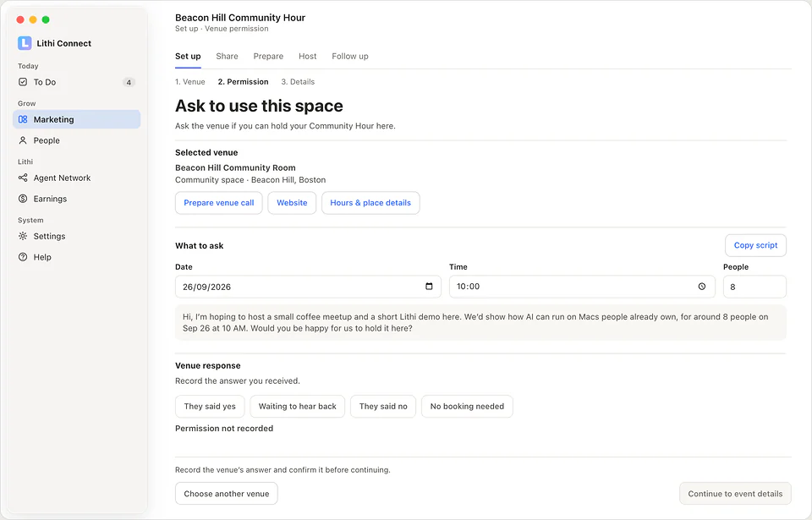Open the venue Website button
Screen dimensions: 812x520
click(292, 203)
